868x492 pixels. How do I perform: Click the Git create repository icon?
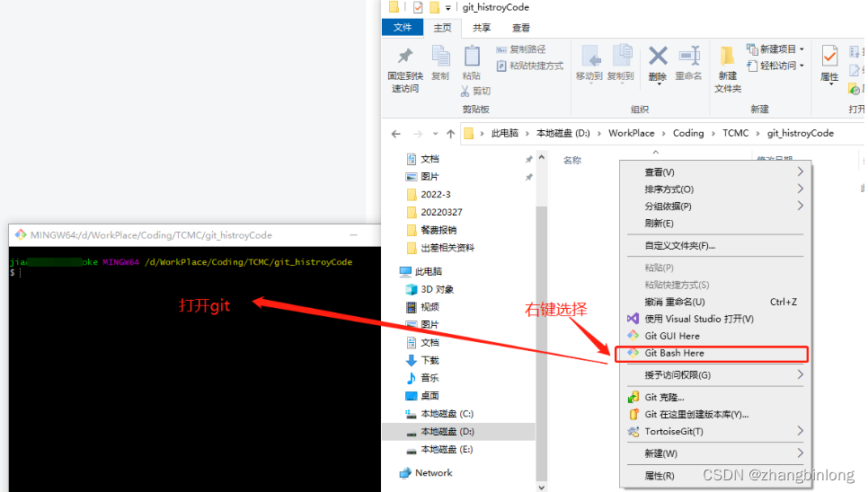[633, 414]
